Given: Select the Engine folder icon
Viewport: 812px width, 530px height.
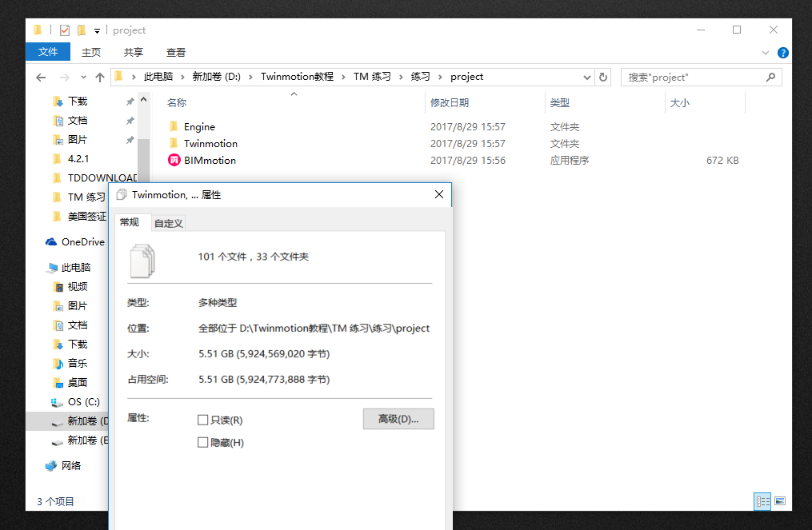Looking at the screenshot, I should coord(174,126).
